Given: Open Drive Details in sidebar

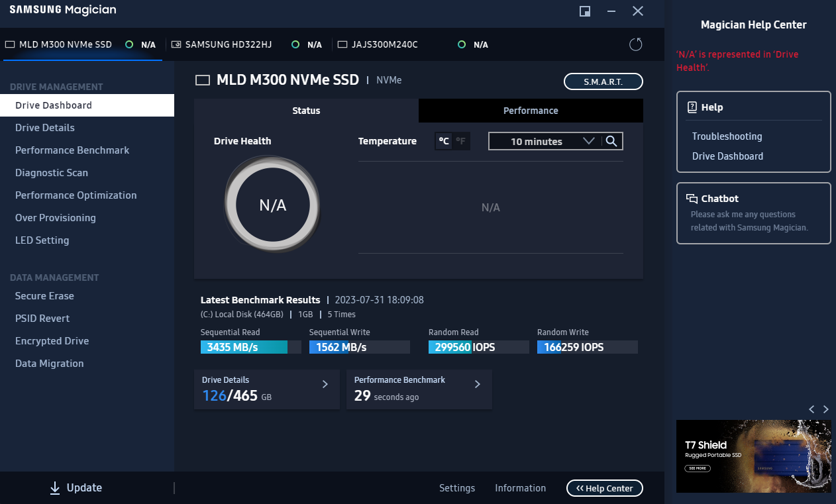Looking at the screenshot, I should click(87, 128).
